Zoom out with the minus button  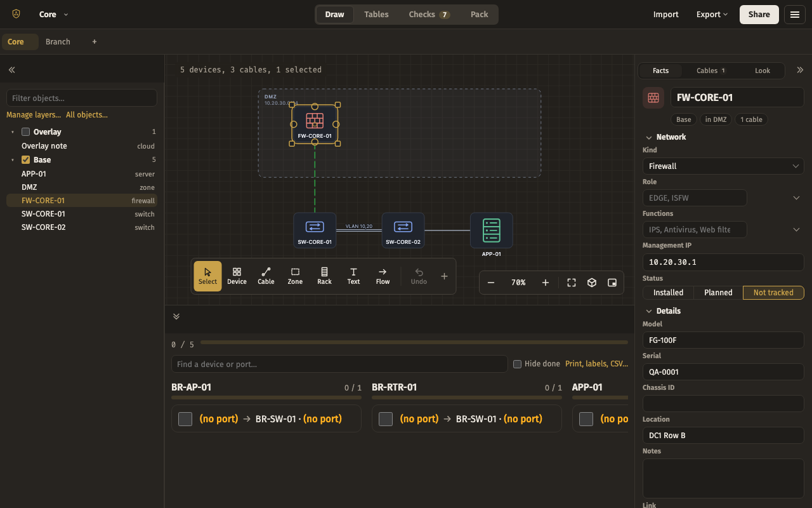[x=491, y=283]
